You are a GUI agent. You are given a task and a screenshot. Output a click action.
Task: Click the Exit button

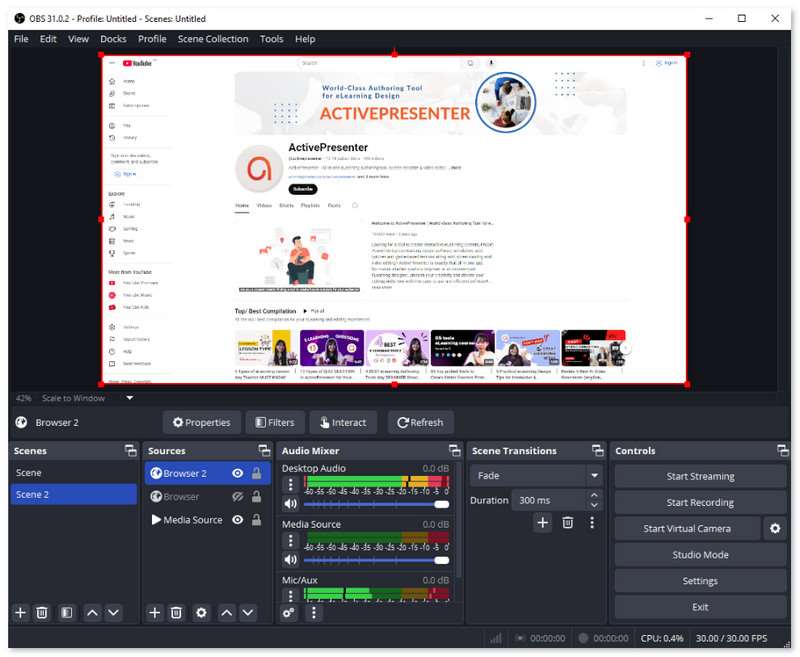coord(700,607)
